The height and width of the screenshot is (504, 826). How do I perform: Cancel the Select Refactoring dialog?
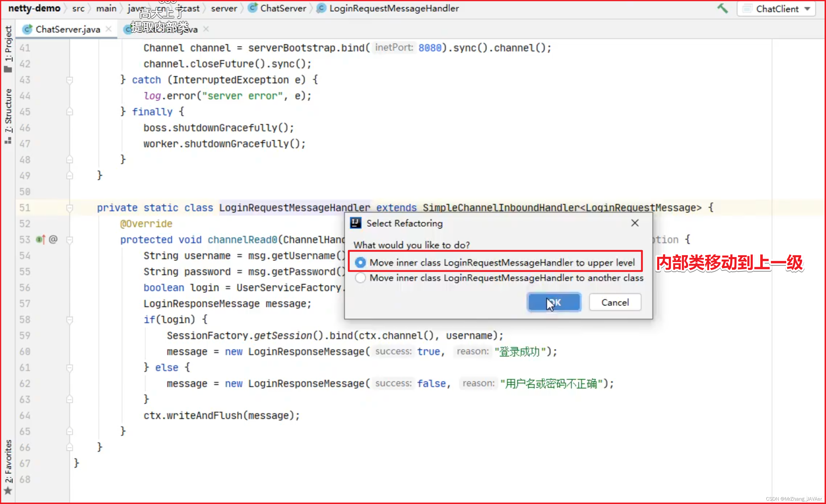(x=615, y=303)
